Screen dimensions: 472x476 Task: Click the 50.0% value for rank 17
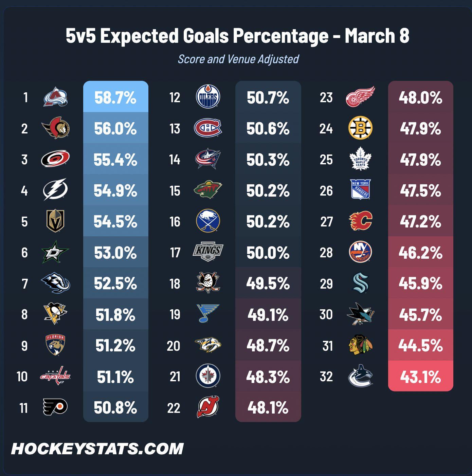point(268,253)
